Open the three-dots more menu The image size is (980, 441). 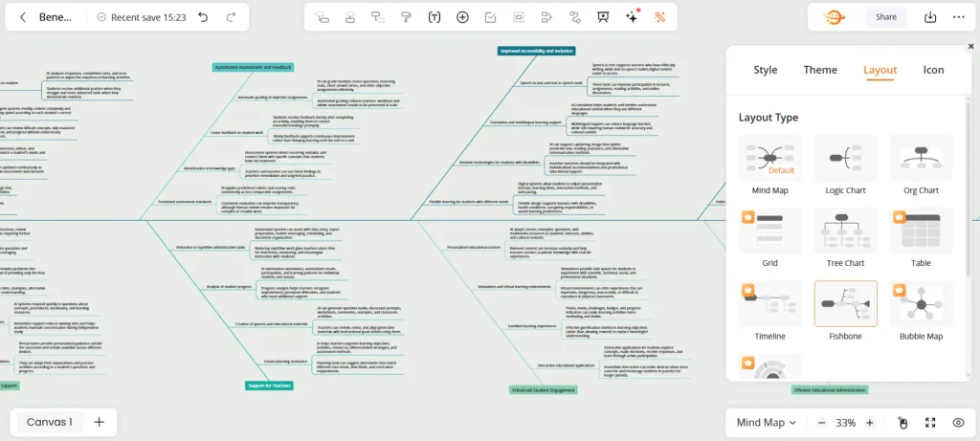tap(959, 17)
